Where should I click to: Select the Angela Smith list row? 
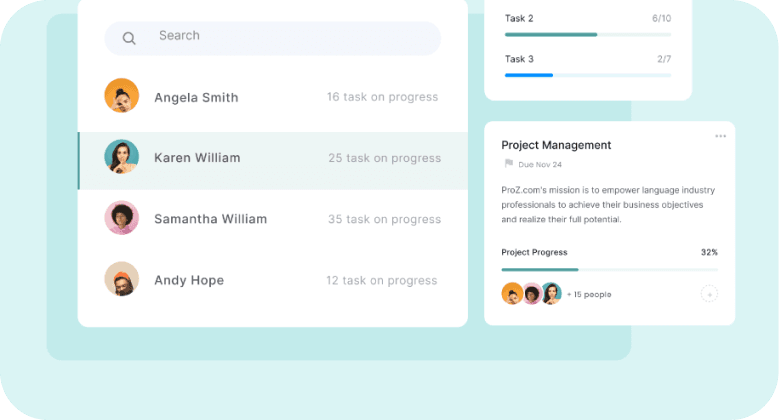coord(272,97)
